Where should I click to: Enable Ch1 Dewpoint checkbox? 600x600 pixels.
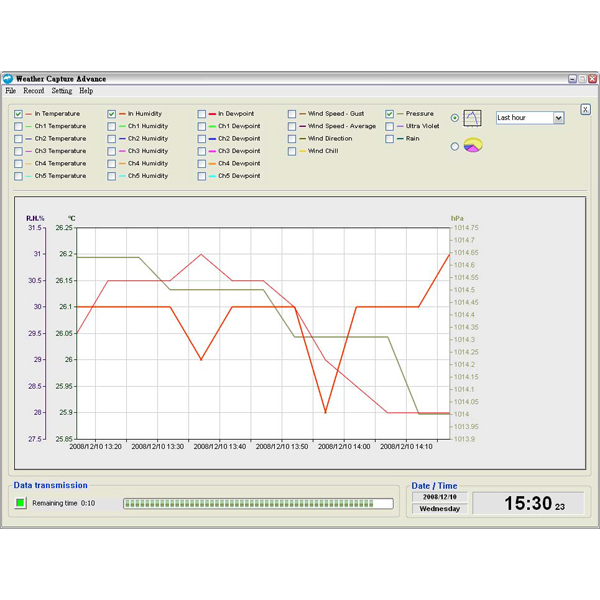(x=202, y=126)
